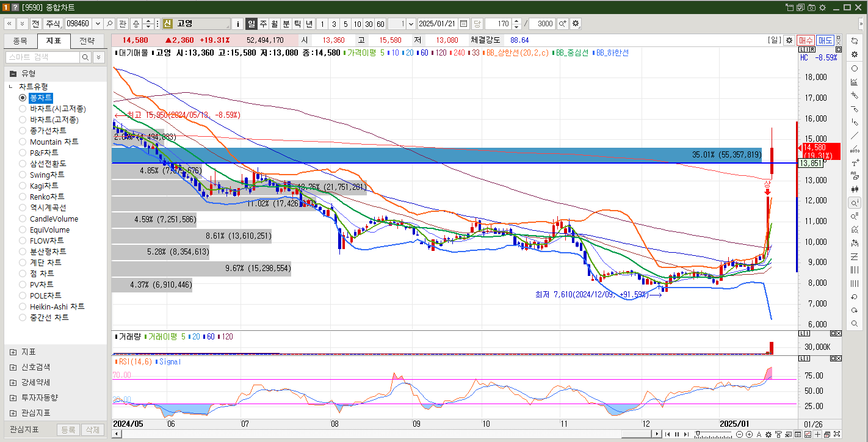
Task: Expand the 신호검색 section
Action: pyautogui.click(x=13, y=368)
